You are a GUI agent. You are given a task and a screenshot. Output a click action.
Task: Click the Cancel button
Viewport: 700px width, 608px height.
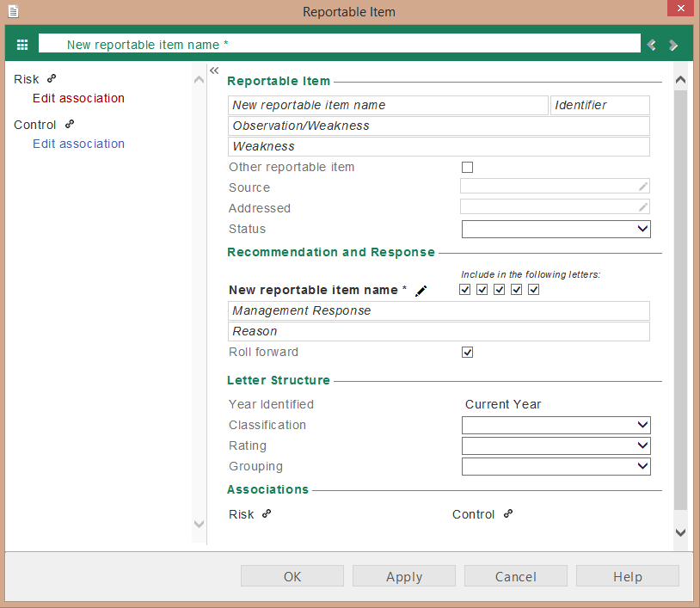pyautogui.click(x=516, y=576)
